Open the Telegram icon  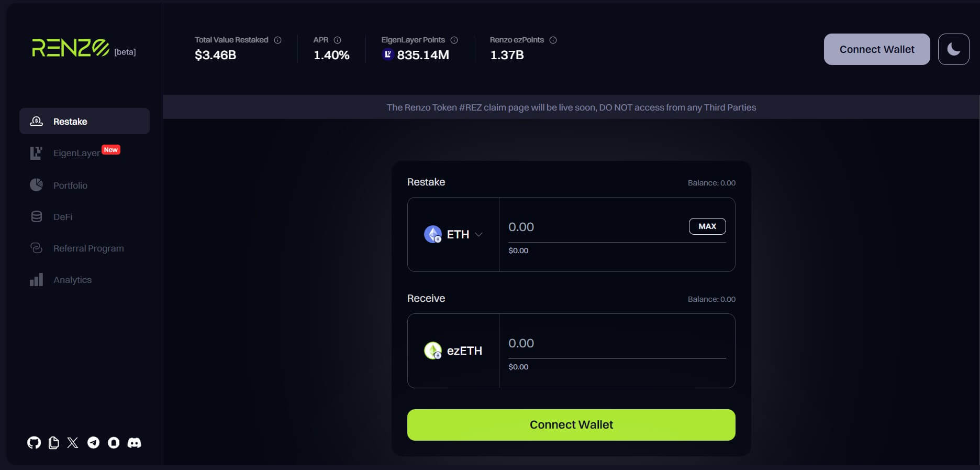[93, 443]
